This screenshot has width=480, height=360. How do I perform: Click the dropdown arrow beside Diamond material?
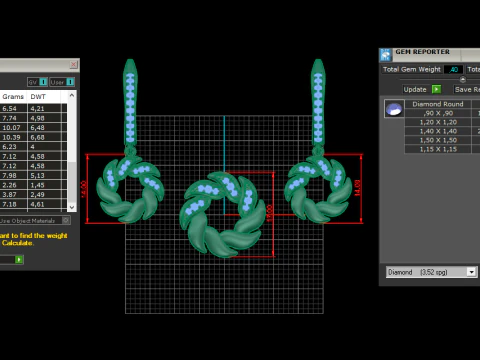[x=471, y=272]
